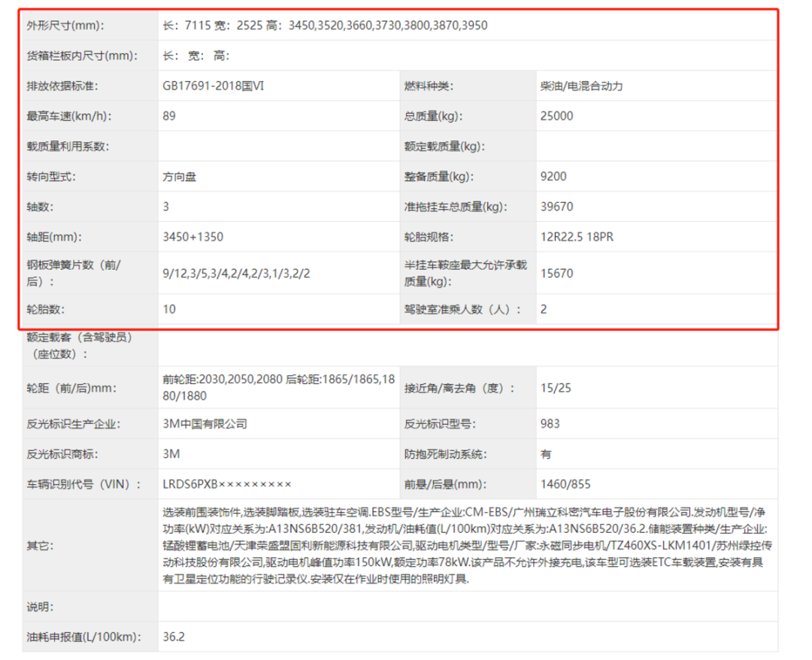Select the wheelbase value 3450+1350

192,237
